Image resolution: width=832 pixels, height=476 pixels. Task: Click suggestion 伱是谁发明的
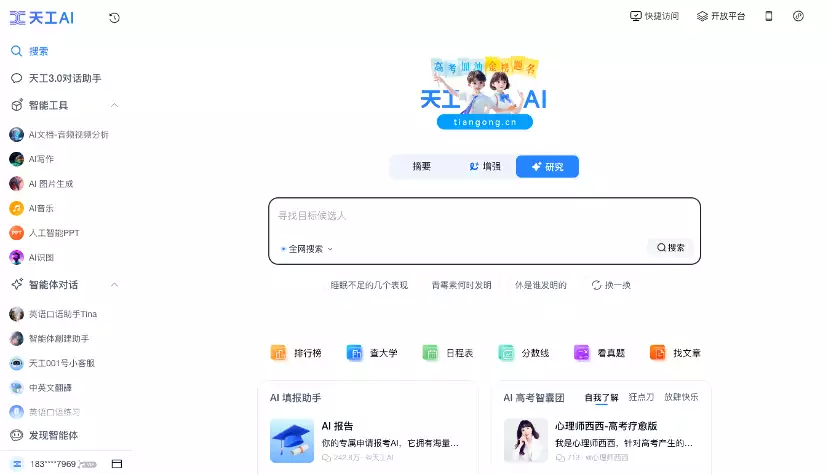point(540,285)
